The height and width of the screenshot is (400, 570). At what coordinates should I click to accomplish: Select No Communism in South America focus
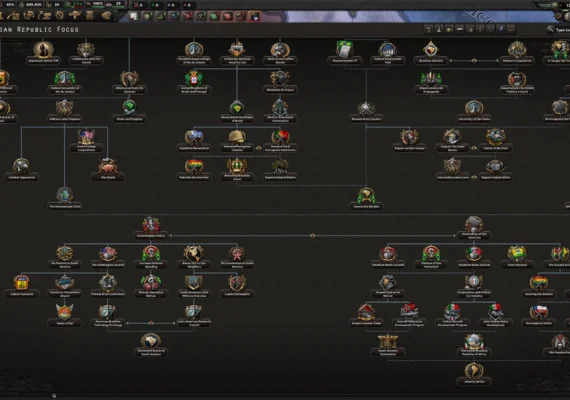pos(237,257)
